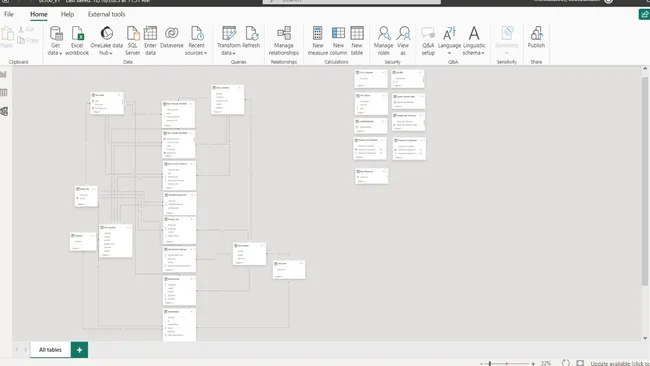Screen dimensions: 650x366
Task: Expand the Language dropdown arrow
Action: tap(449, 53)
